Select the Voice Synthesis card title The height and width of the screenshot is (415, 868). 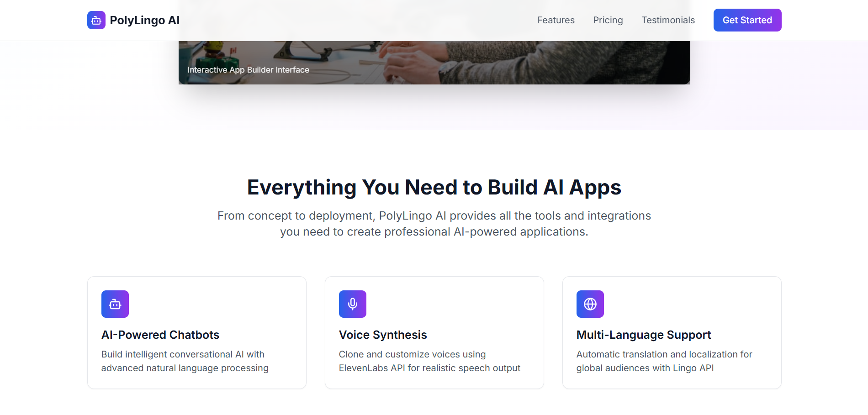tap(383, 335)
